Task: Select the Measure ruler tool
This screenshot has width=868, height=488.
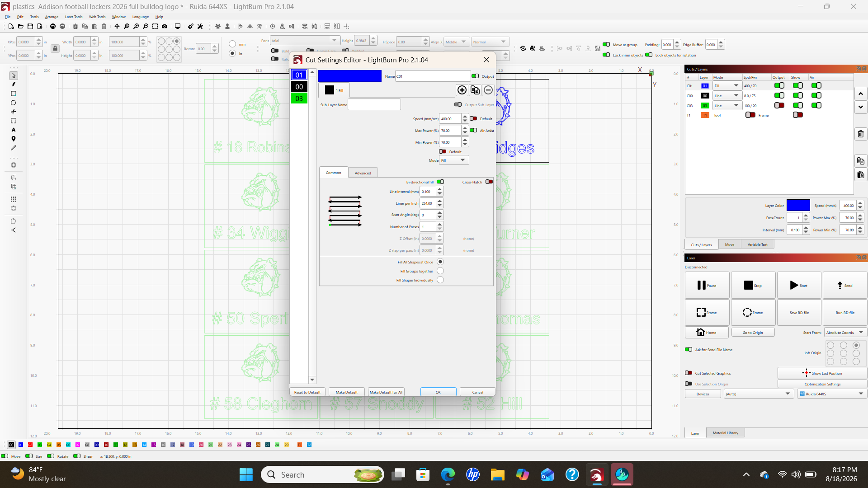Action: [x=14, y=148]
